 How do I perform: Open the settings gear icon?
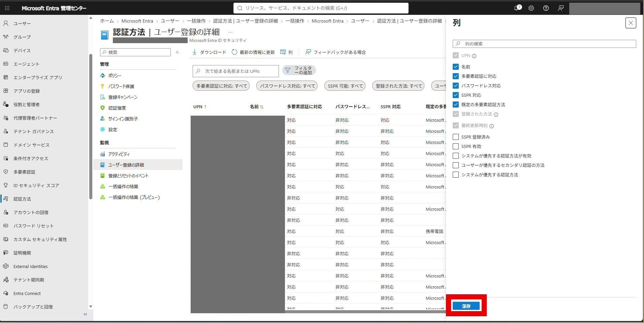click(531, 8)
